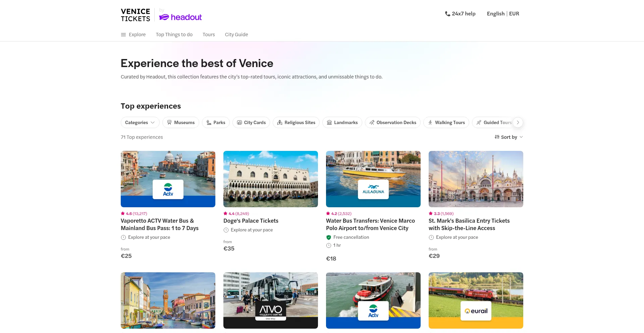Click the €18 price on Water Bus Transfers
Image resolution: width=644 pixels, height=333 pixels.
pos(331,259)
